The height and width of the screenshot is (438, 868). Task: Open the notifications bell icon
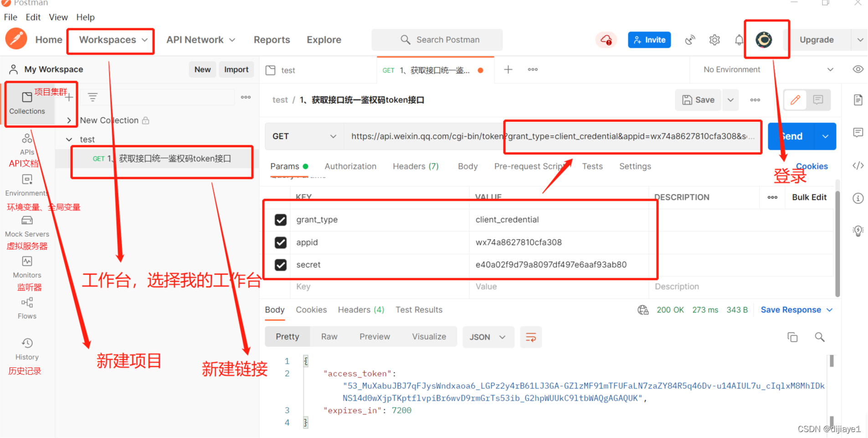point(739,40)
